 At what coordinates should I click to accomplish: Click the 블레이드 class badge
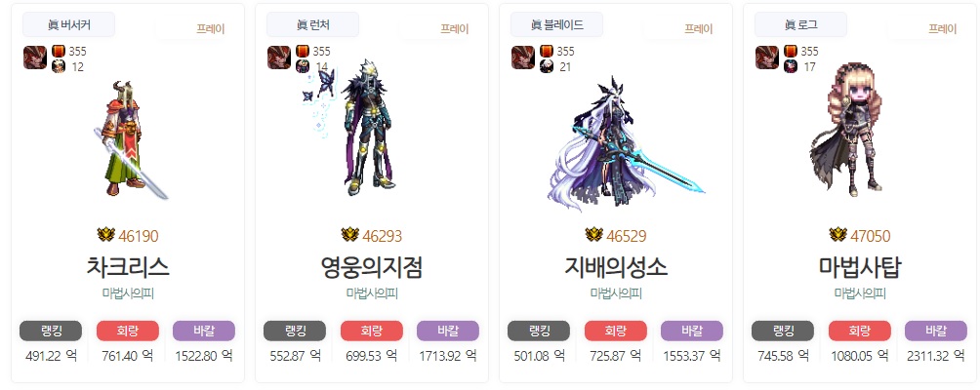click(557, 25)
